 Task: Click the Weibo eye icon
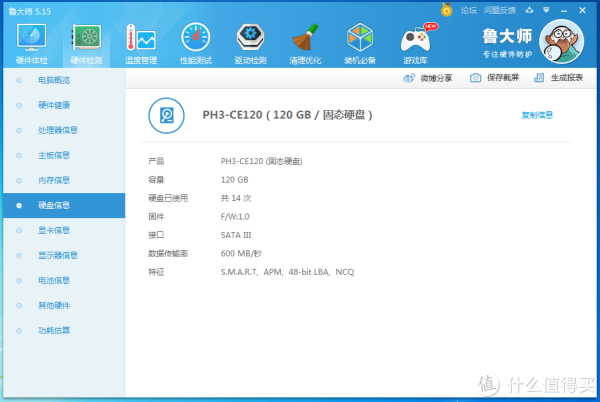click(409, 78)
